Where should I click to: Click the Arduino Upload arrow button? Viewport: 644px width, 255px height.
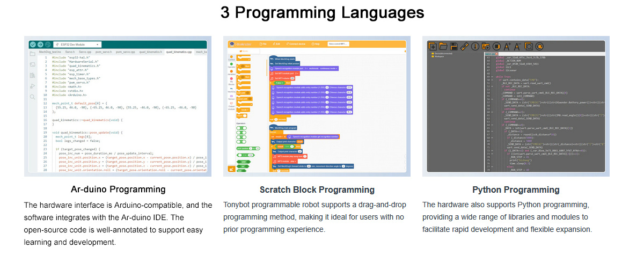point(40,45)
